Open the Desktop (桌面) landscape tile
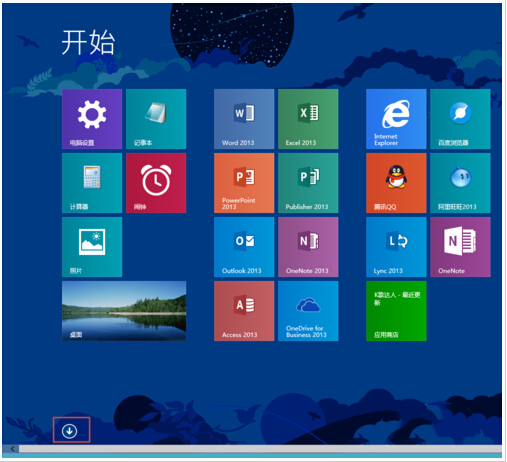Image resolution: width=507 pixels, height=462 pixels. (124, 311)
